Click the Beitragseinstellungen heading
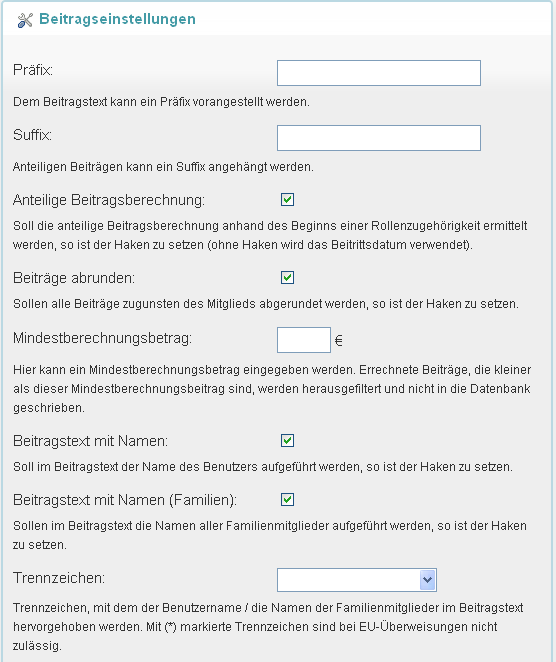 pos(117,19)
